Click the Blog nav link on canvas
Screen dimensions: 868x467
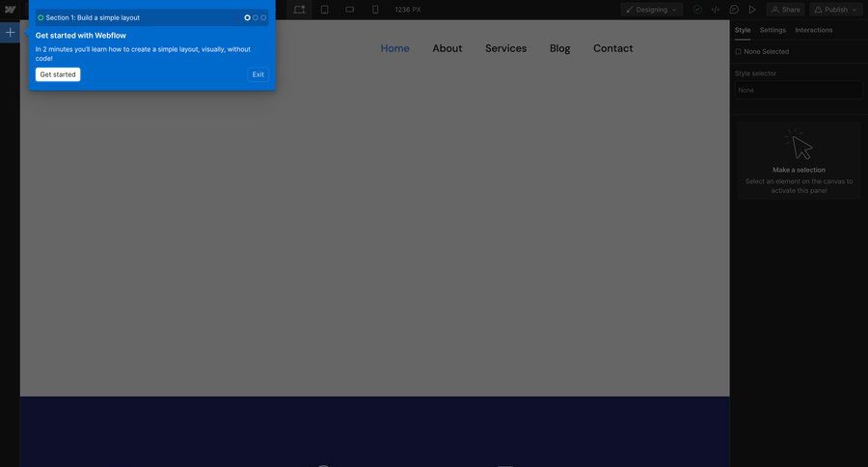pyautogui.click(x=559, y=48)
